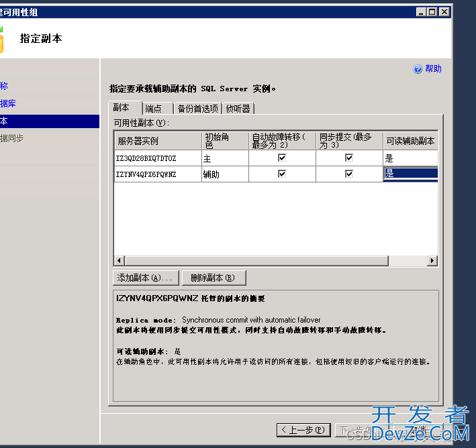476x448 pixels.
Task: Maximize the availability group wizard window
Action: point(432,12)
